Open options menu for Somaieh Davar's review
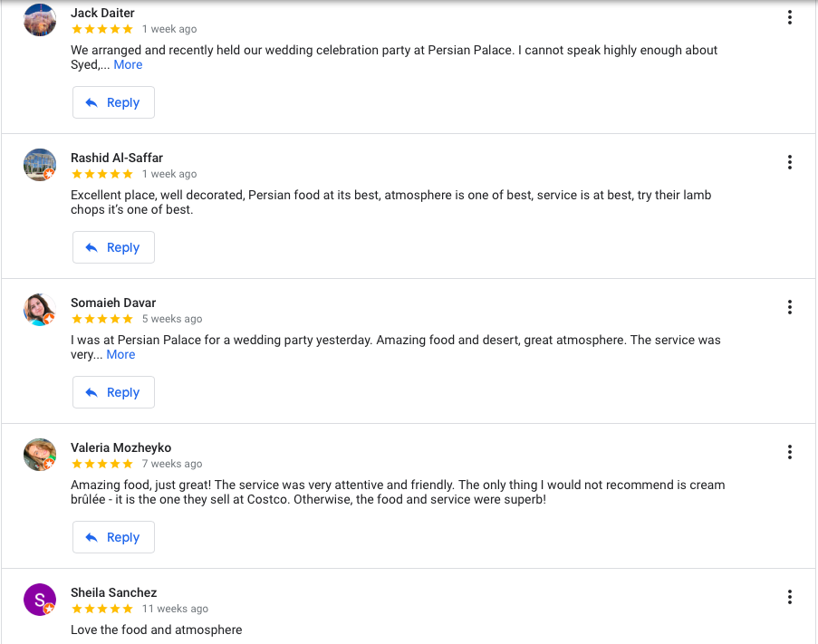The width and height of the screenshot is (818, 644). pyautogui.click(x=790, y=307)
